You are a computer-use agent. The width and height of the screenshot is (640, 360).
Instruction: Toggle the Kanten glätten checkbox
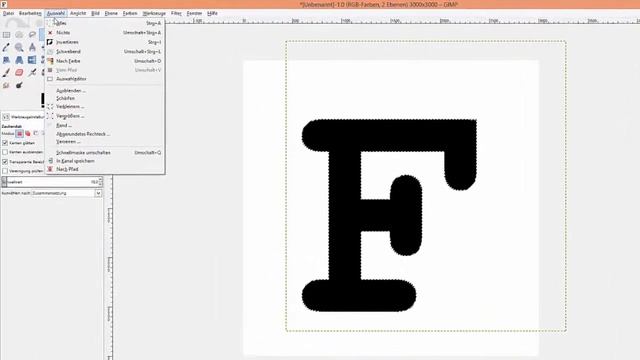[x=5, y=143]
